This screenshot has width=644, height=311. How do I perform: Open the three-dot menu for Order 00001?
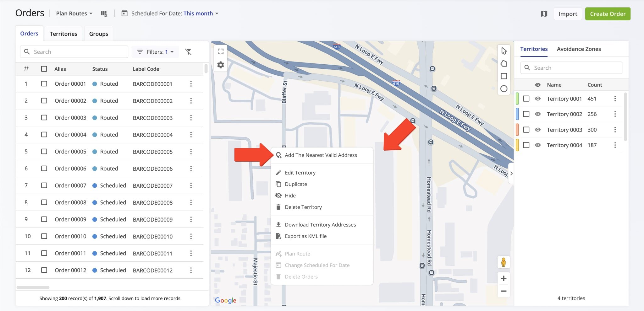click(191, 84)
